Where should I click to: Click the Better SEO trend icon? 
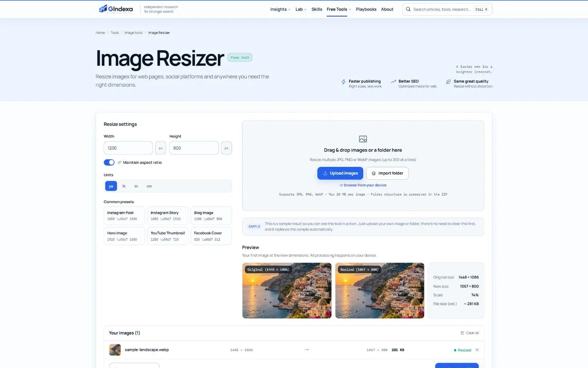point(393,81)
